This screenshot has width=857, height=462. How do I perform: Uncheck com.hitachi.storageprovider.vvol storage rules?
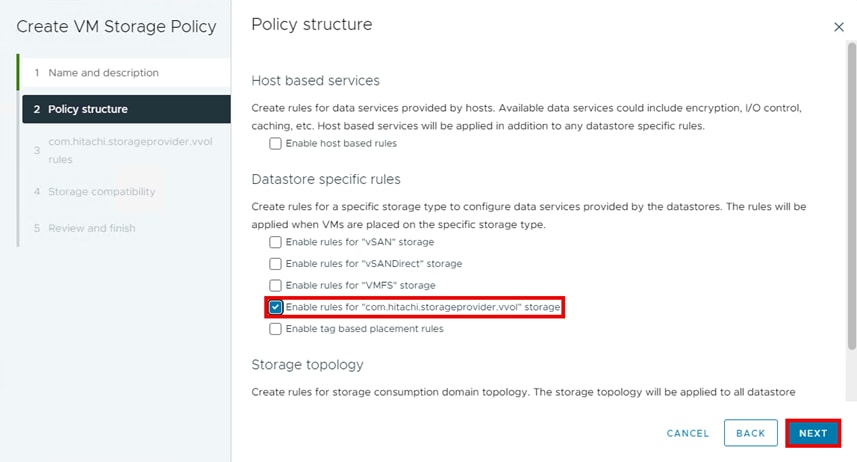pyautogui.click(x=276, y=307)
